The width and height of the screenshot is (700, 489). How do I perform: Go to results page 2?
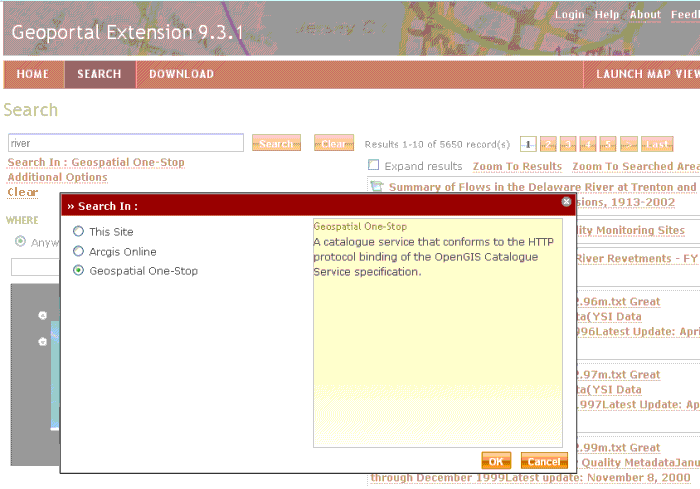[548, 144]
